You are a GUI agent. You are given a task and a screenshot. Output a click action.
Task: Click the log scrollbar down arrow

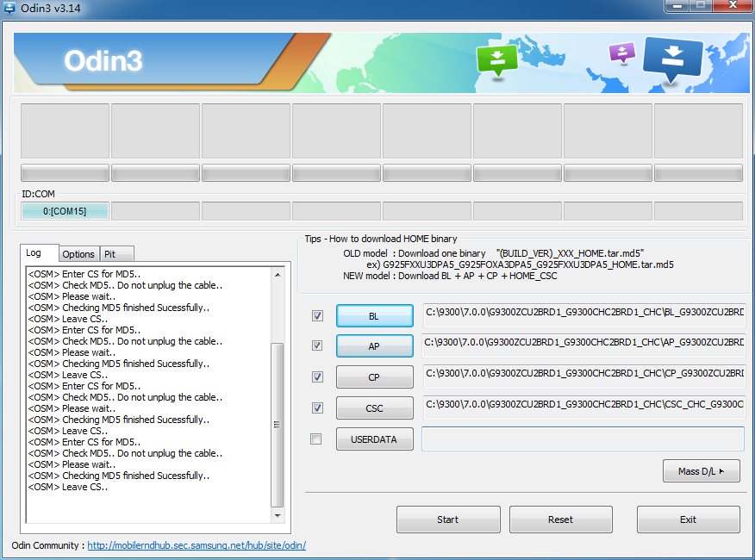point(278,516)
